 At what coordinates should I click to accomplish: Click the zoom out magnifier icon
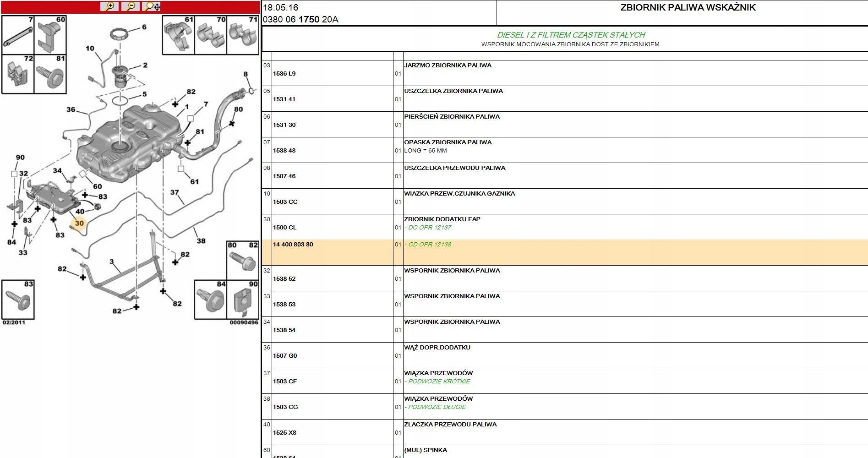click(131, 6)
